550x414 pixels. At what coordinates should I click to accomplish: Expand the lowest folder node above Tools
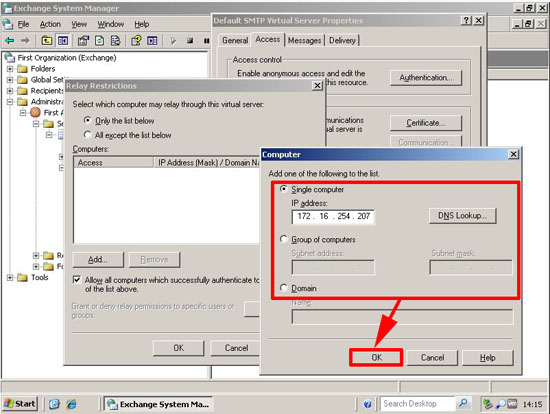[x=36, y=266]
